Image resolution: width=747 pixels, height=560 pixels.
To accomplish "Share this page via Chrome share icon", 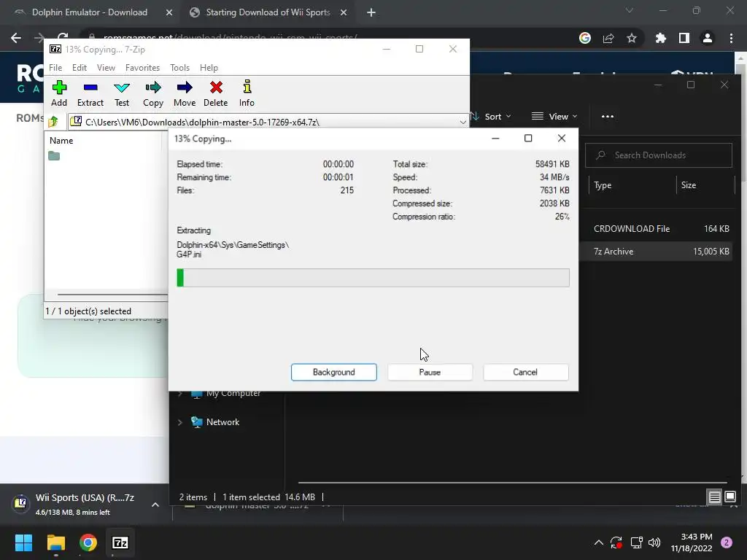I will (608, 38).
